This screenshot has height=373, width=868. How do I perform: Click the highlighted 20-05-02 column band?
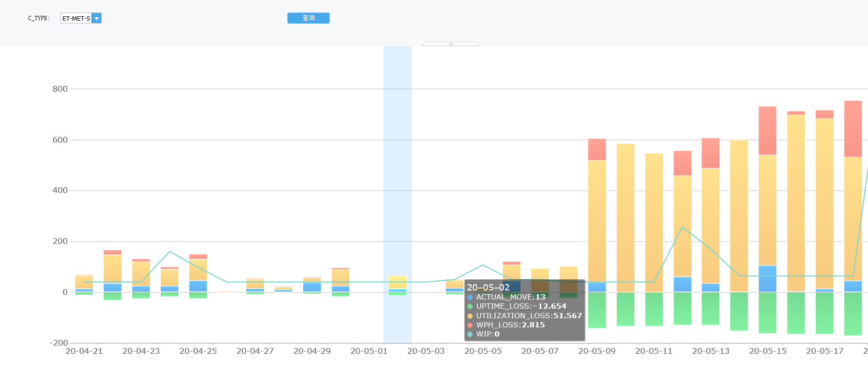(x=397, y=194)
